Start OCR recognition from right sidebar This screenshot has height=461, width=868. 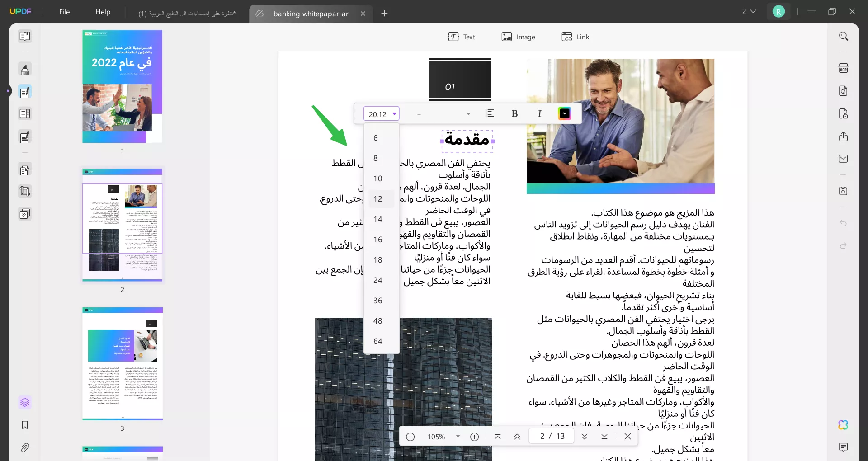[844, 68]
